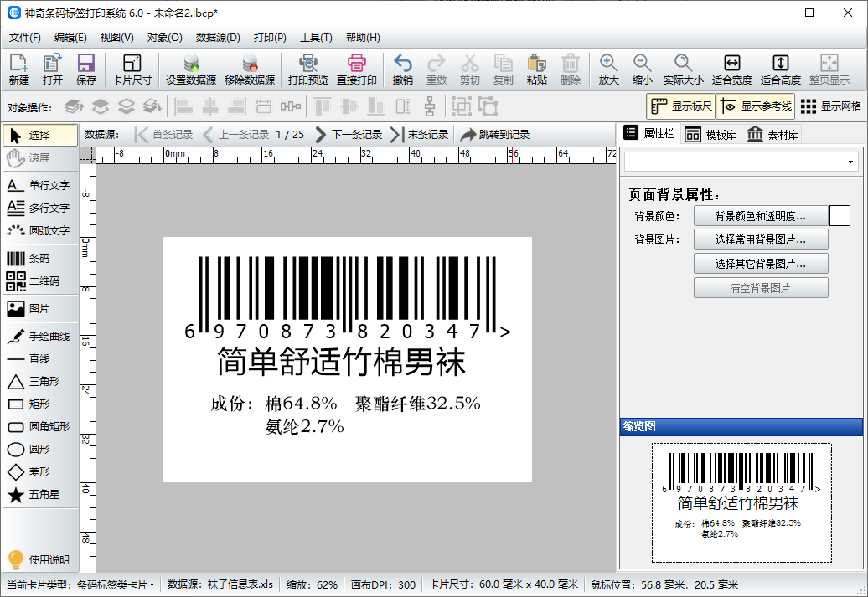Toggle 显示参考线 guide lines
The width and height of the screenshot is (868, 597).
pyautogui.click(x=756, y=106)
